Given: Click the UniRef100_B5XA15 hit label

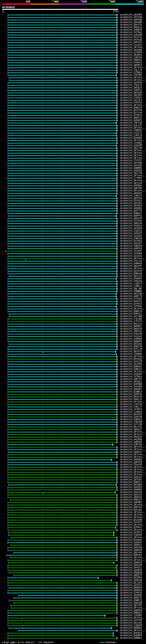Looking at the screenshot, I should [131, 359].
